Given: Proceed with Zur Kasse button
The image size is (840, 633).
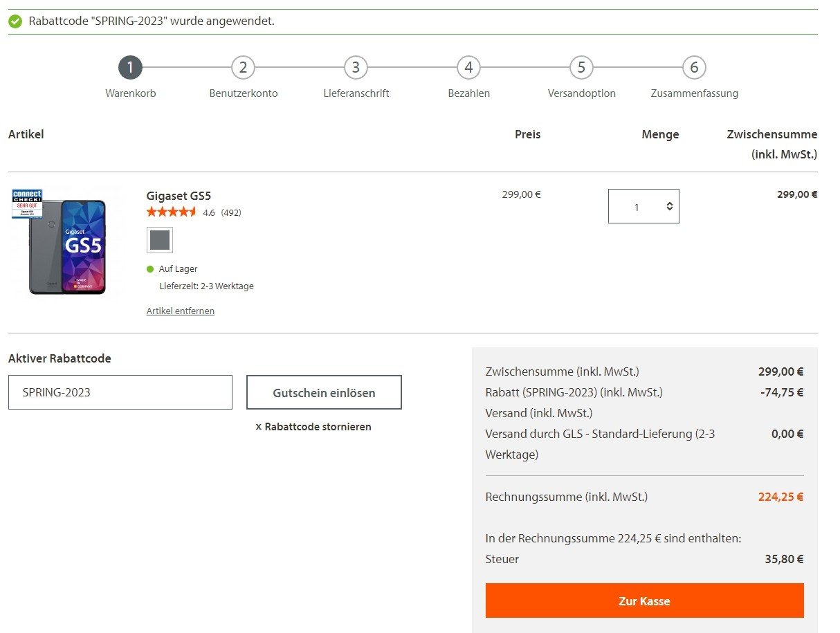Looking at the screenshot, I should coord(644,600).
